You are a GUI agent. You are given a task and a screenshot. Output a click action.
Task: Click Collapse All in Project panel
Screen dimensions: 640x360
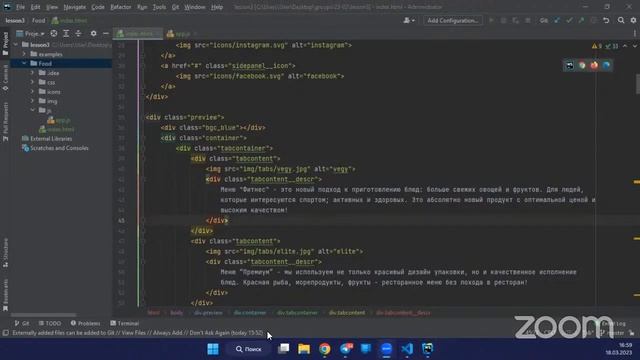(78, 33)
